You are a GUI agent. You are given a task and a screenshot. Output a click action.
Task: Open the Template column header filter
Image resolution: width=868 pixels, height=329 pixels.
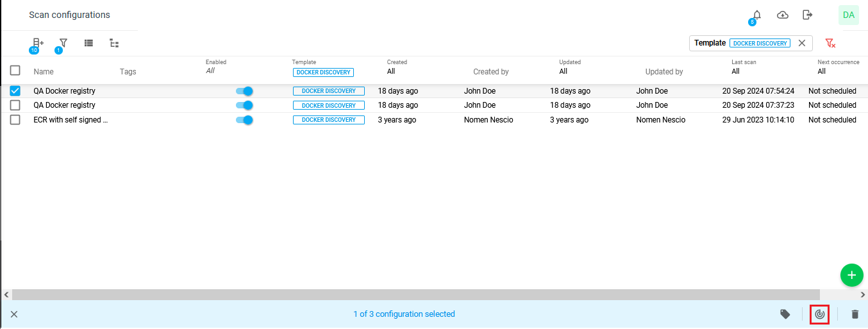322,72
